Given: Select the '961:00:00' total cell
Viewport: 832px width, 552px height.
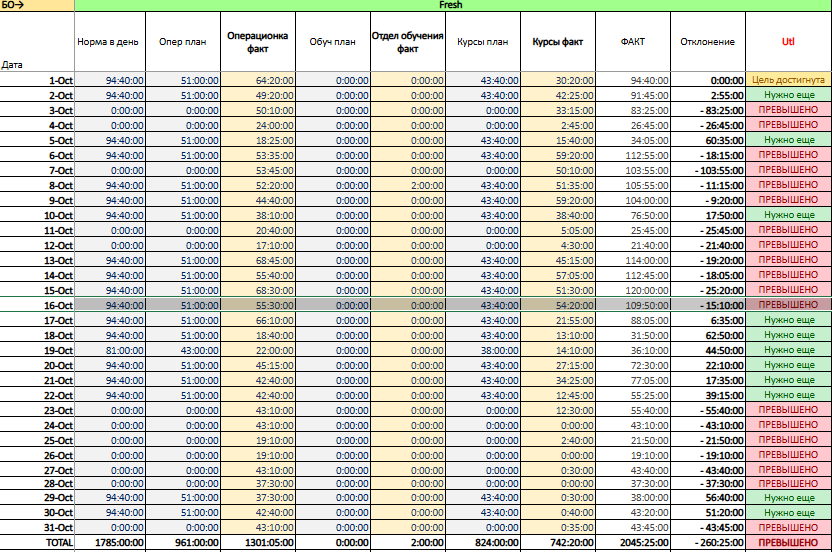Looking at the screenshot, I should (183, 542).
